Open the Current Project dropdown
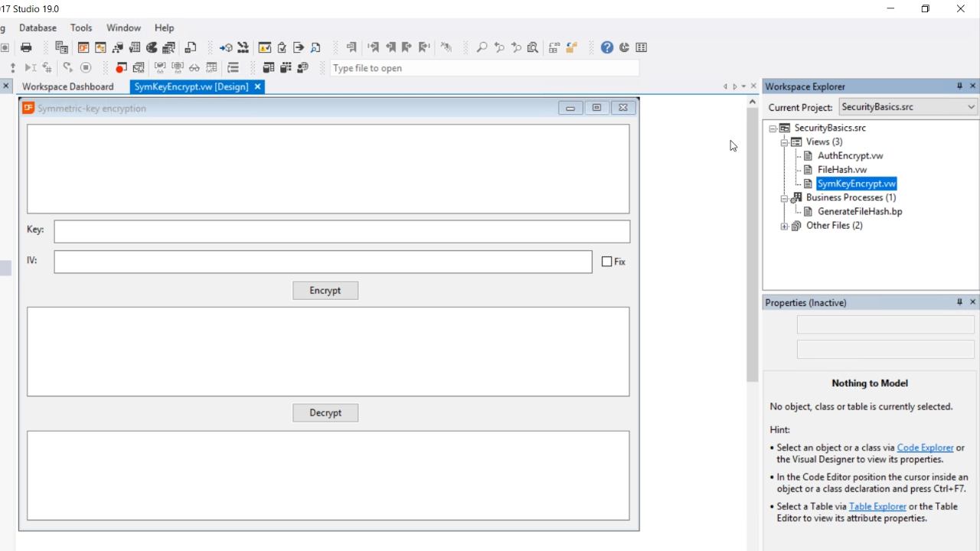Viewport: 980px width, 551px height. (971, 107)
